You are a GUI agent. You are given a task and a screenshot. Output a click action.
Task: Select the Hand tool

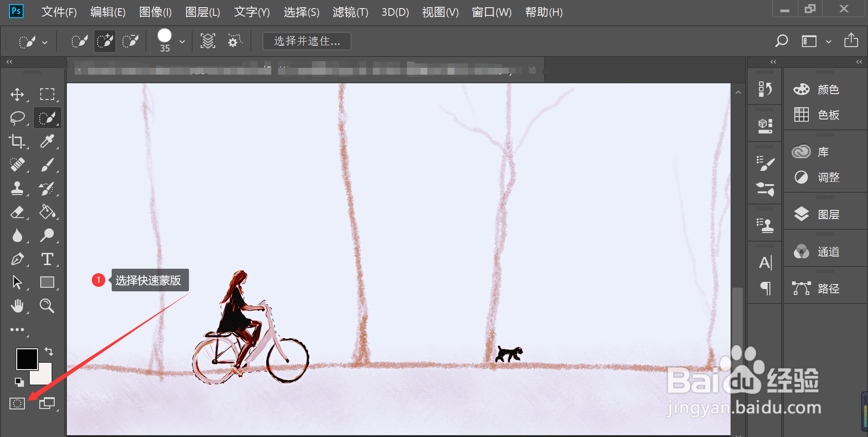[x=17, y=306]
